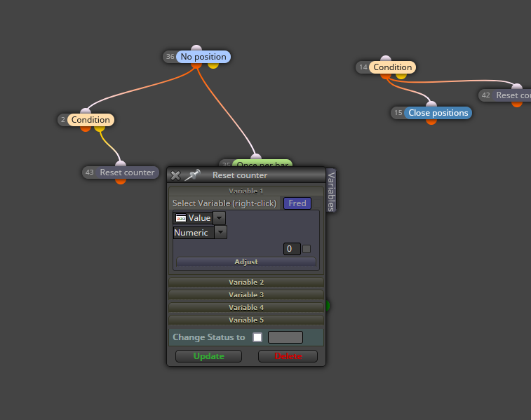531x420 pixels.
Task: Pin the Reset counter dialog
Action: pyautogui.click(x=192, y=175)
